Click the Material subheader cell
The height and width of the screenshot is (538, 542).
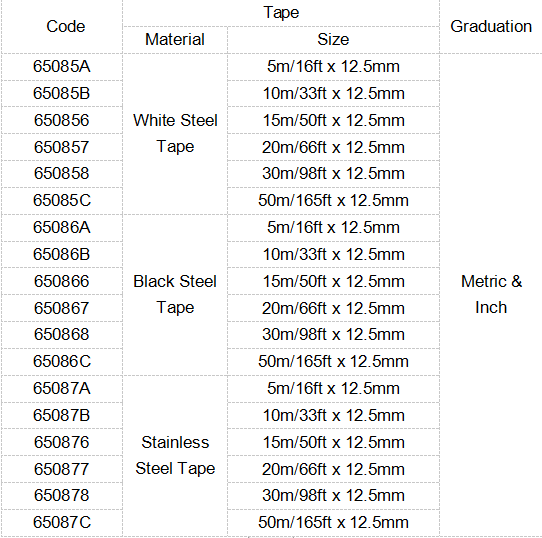(175, 40)
